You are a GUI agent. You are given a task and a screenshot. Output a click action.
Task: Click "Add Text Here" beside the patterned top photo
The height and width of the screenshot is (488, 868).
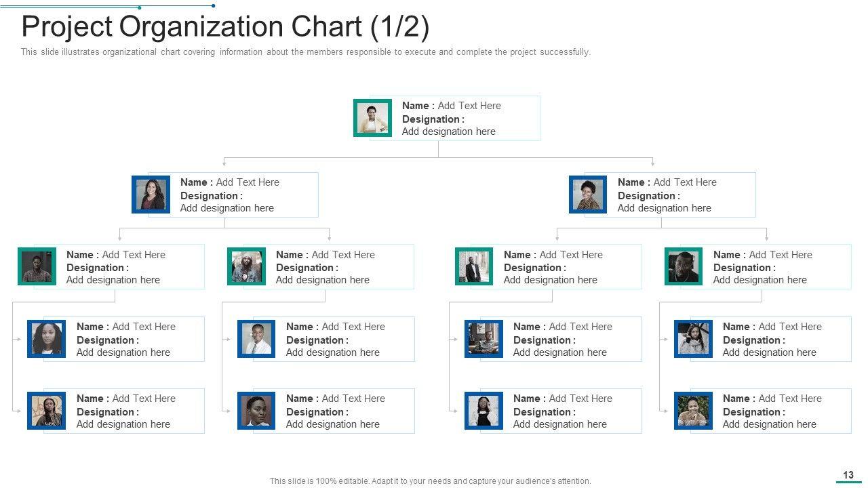pyautogui.click(x=685, y=182)
